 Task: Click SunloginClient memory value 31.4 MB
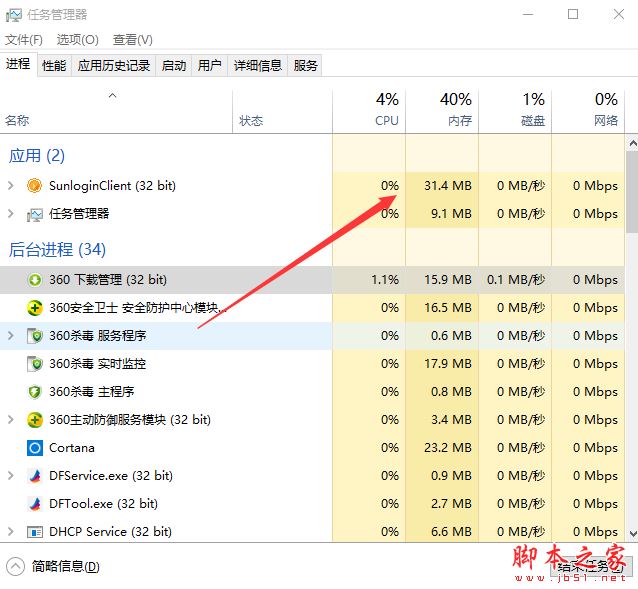tap(448, 185)
